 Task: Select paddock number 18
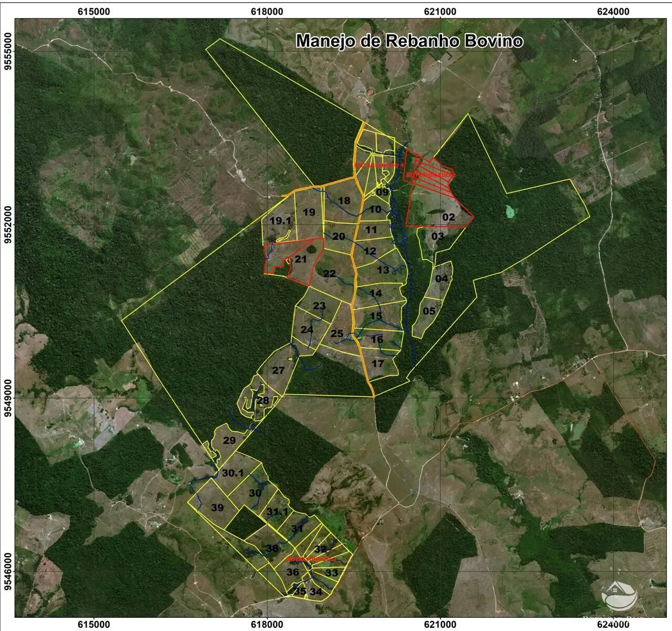click(x=344, y=201)
